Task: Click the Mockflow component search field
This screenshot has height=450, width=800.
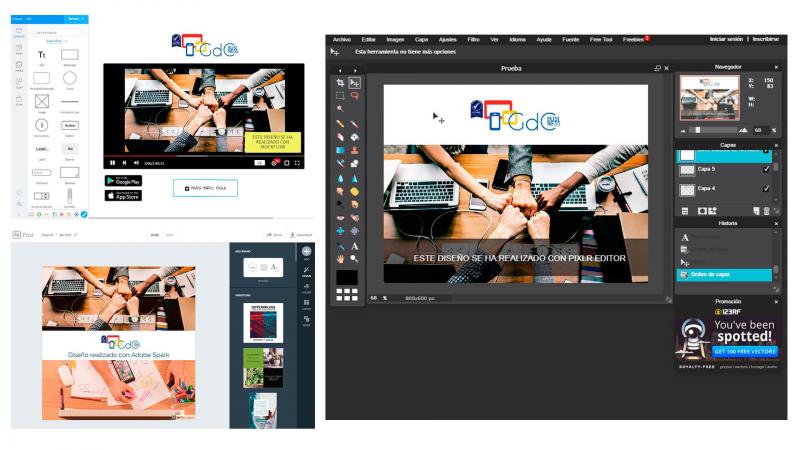Action: [x=56, y=32]
